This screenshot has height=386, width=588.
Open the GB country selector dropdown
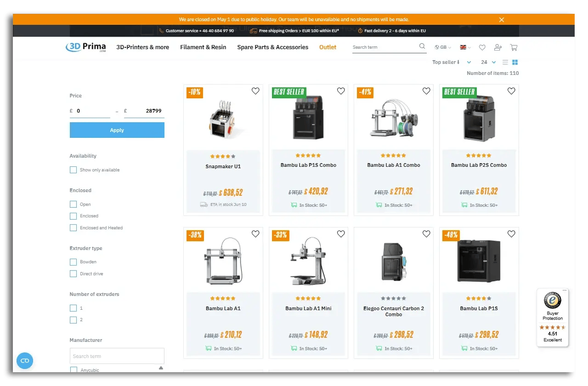[443, 47]
